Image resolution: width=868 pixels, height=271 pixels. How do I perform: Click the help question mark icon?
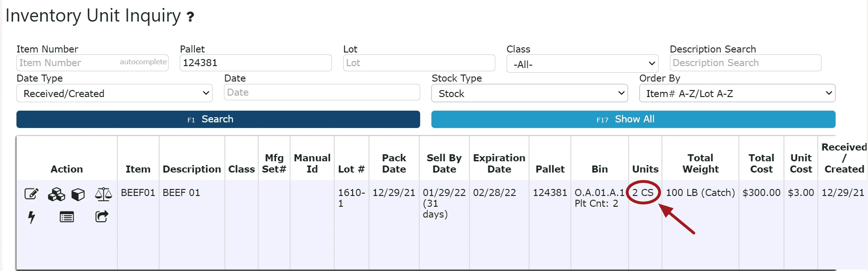click(190, 17)
